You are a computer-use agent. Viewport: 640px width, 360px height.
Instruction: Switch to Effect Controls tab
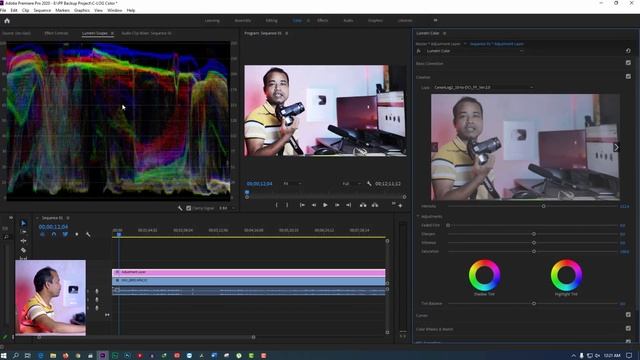coord(56,33)
